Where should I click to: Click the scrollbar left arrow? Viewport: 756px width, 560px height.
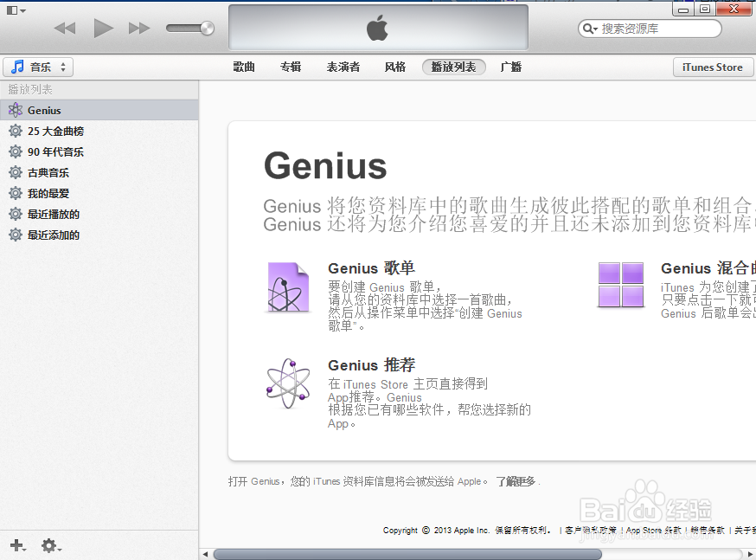coord(205,554)
